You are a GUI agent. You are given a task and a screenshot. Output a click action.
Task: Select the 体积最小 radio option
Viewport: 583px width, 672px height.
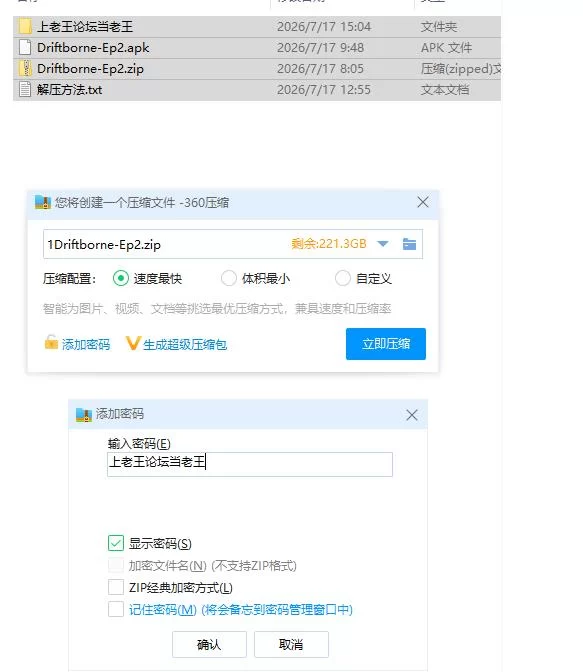pos(228,278)
